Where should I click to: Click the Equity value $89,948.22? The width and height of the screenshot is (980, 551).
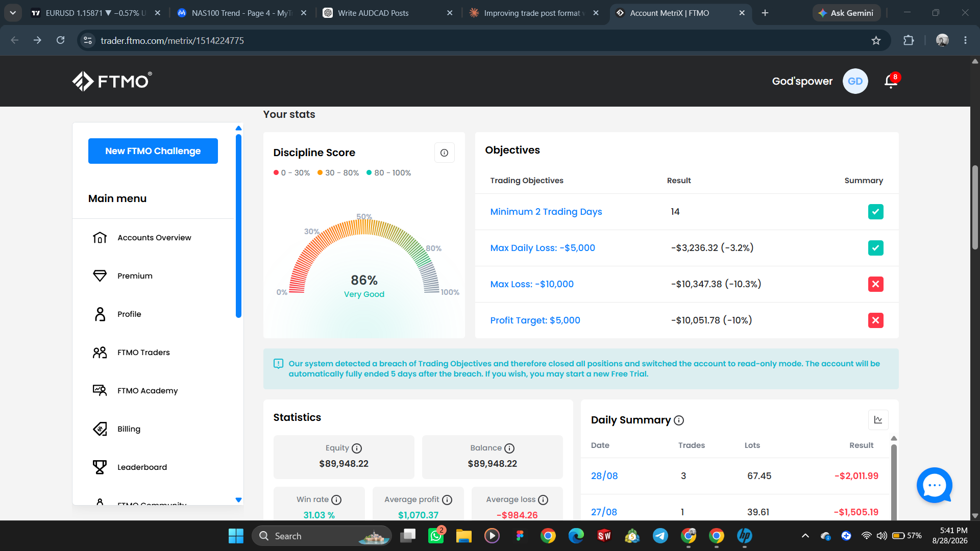click(x=344, y=464)
